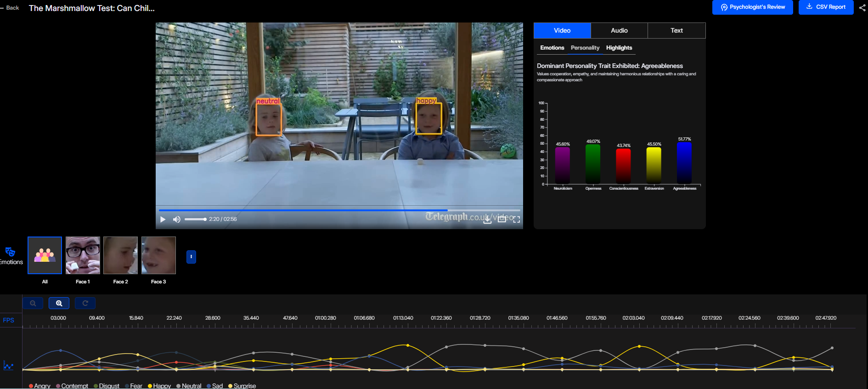Mute the video with the speaker icon
868x389 pixels.
click(x=176, y=220)
